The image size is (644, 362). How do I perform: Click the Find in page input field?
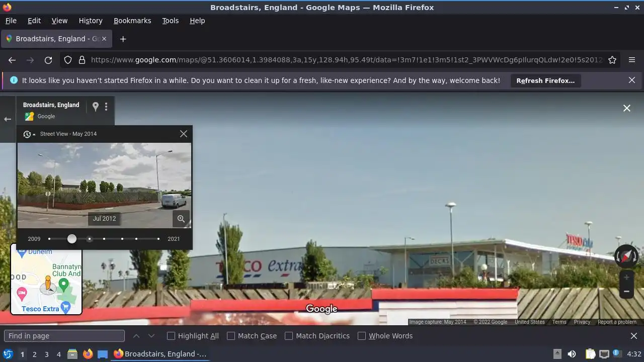(64, 336)
